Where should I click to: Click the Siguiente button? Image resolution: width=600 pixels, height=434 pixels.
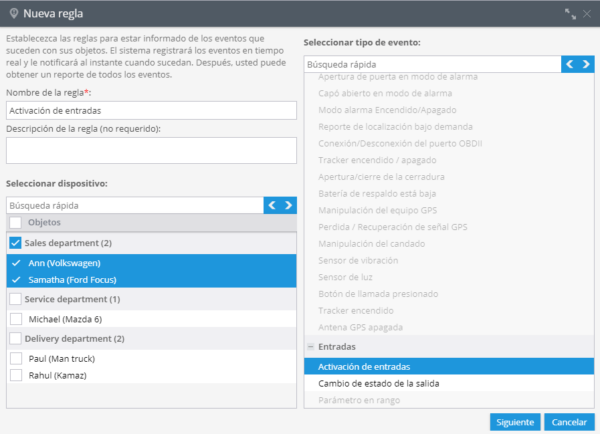(516, 421)
